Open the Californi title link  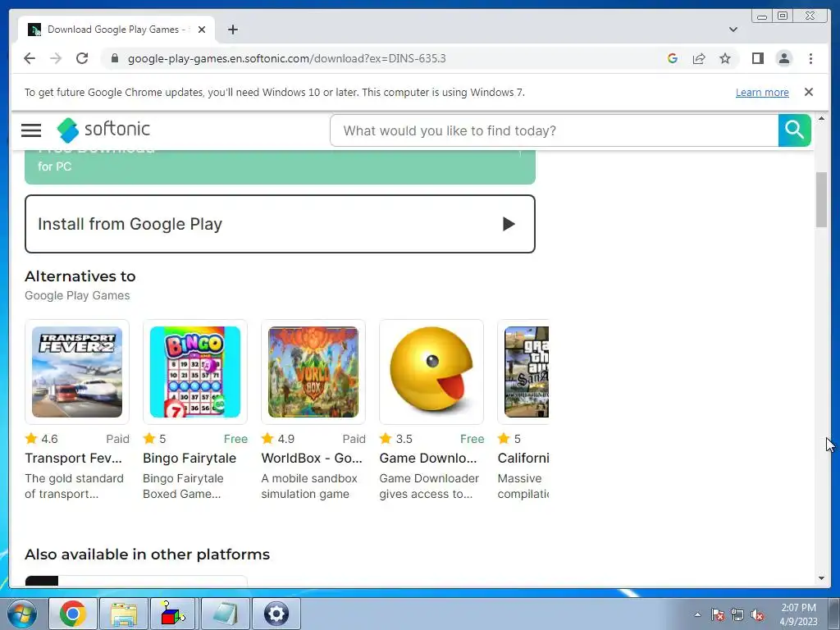[523, 458]
